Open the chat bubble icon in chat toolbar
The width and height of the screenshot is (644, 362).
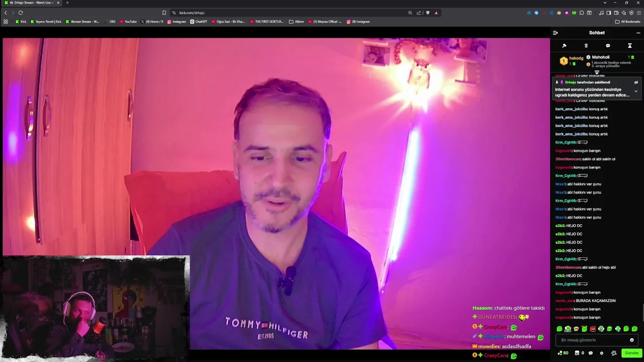(608, 46)
